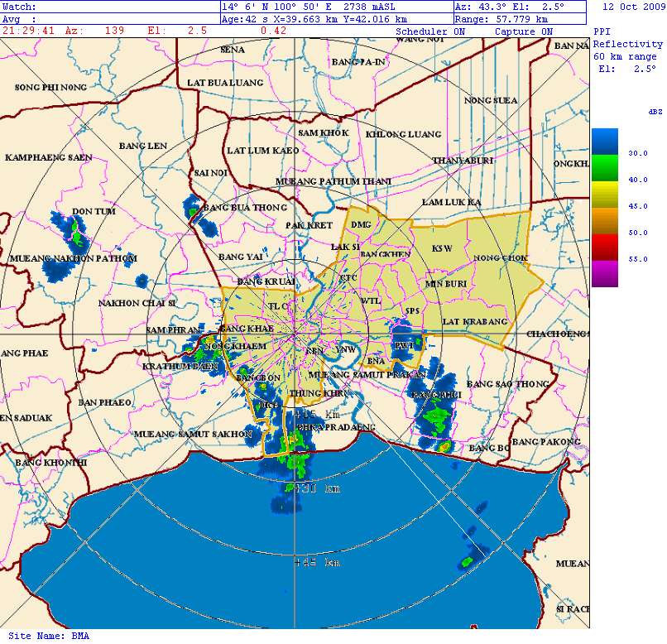Image resolution: width=667 pixels, height=644 pixels.
Task: Click the purple band in the dBZ scale
Action: pos(604,273)
